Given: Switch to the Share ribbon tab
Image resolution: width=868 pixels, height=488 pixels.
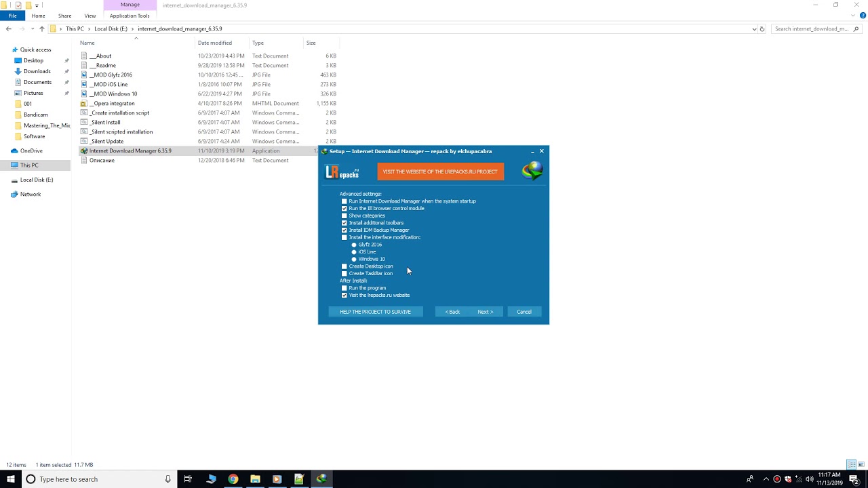Looking at the screenshot, I should [x=64, y=16].
